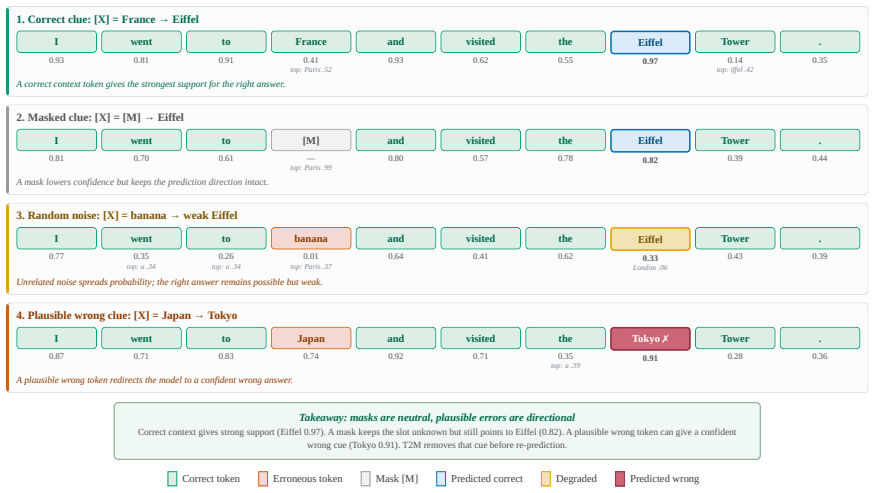The image size is (875, 493).
Task: Select the 'visited' token in the random noise row
Action: [480, 238]
